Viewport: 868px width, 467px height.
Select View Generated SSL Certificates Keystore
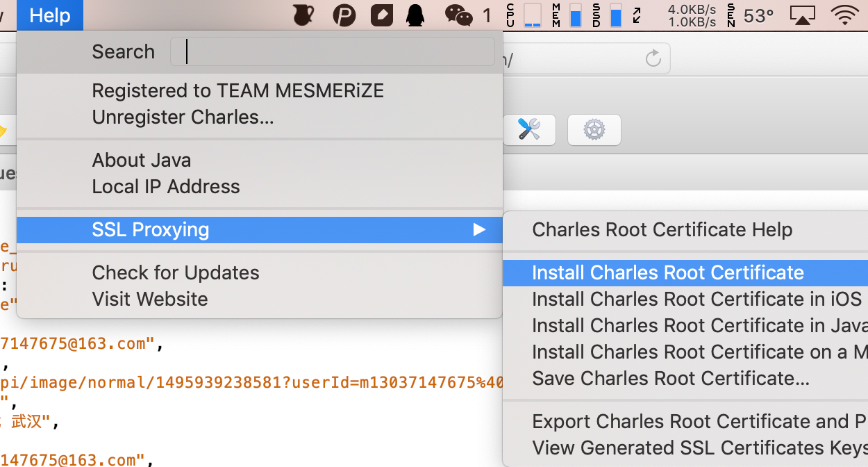pos(685,448)
